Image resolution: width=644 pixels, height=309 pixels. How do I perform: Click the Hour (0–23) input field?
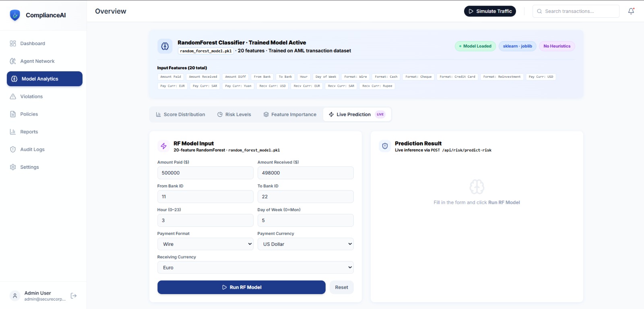click(205, 220)
